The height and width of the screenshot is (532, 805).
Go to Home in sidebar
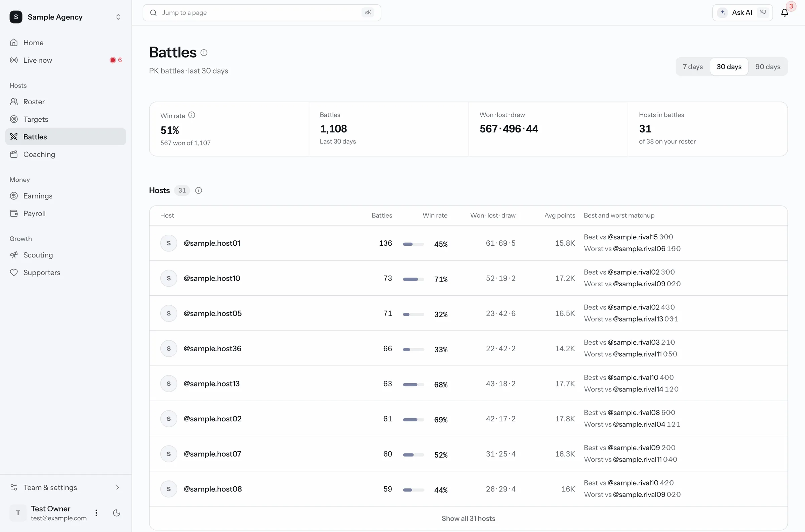click(x=66, y=43)
